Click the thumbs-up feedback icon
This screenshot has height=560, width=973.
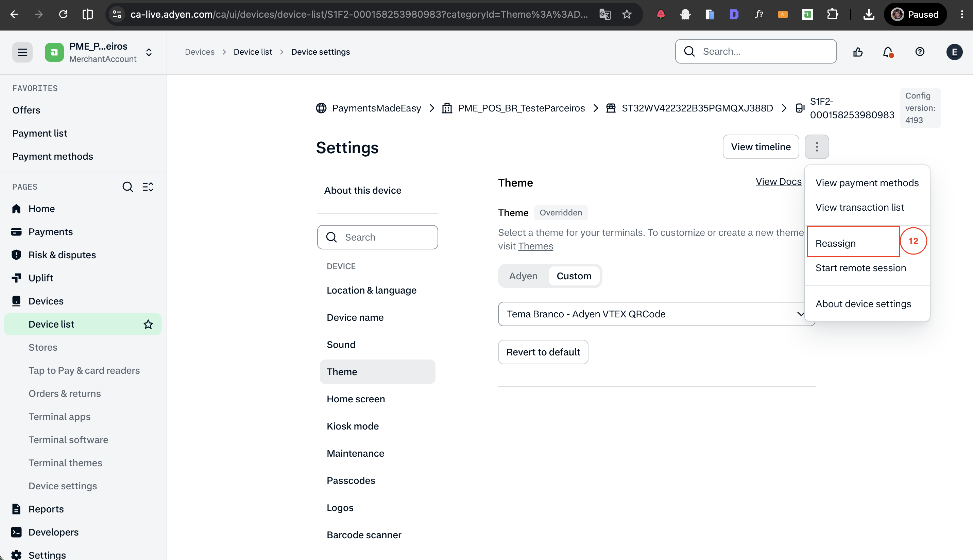858,52
